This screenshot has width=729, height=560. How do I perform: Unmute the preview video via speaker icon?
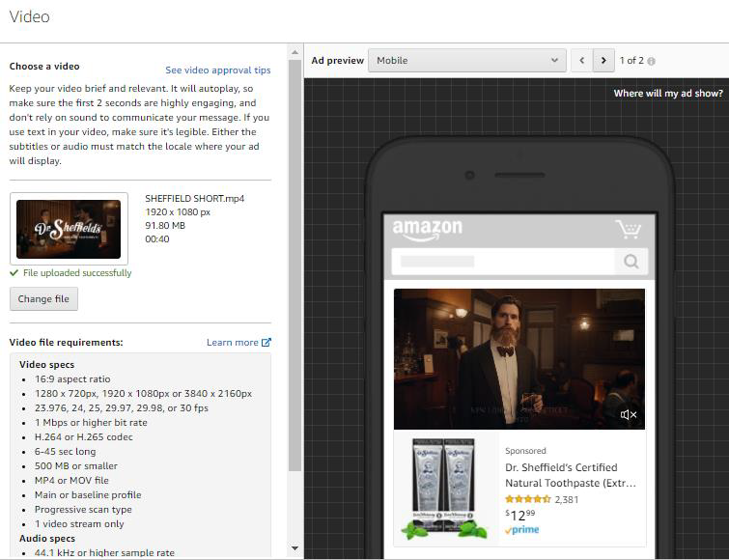click(629, 414)
